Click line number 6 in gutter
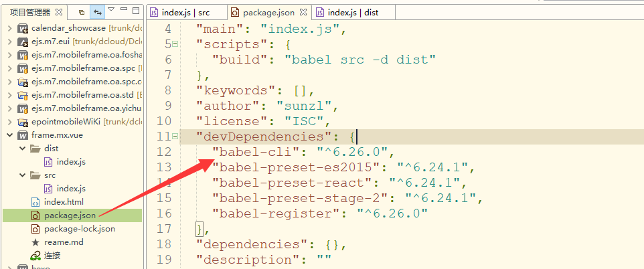644x269 pixels. (168, 60)
